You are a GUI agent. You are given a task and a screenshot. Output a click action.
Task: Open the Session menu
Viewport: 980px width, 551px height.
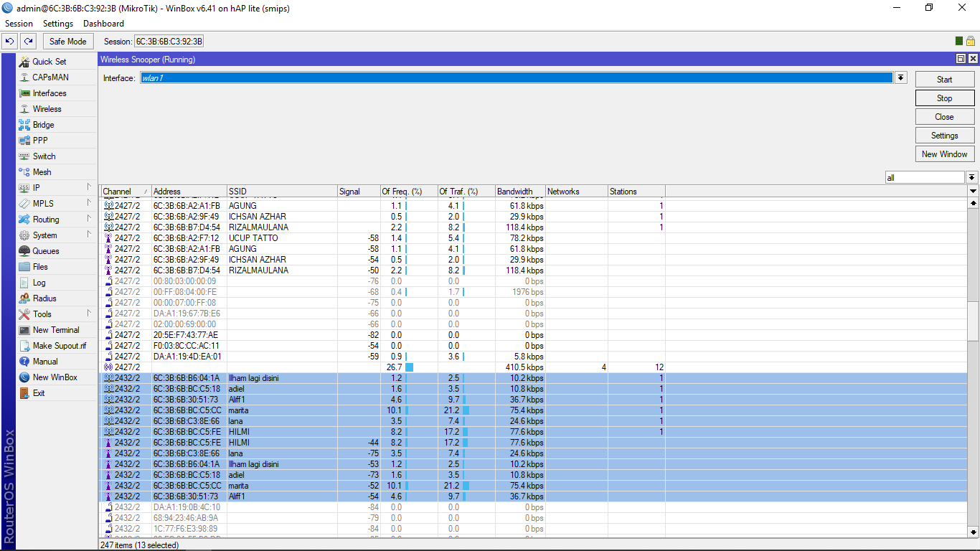pos(19,23)
